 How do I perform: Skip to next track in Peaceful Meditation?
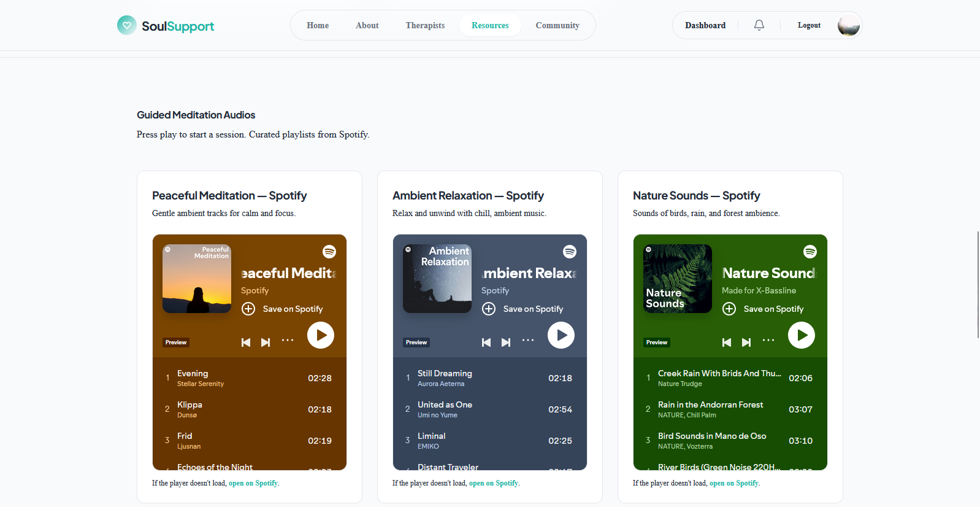click(x=266, y=343)
